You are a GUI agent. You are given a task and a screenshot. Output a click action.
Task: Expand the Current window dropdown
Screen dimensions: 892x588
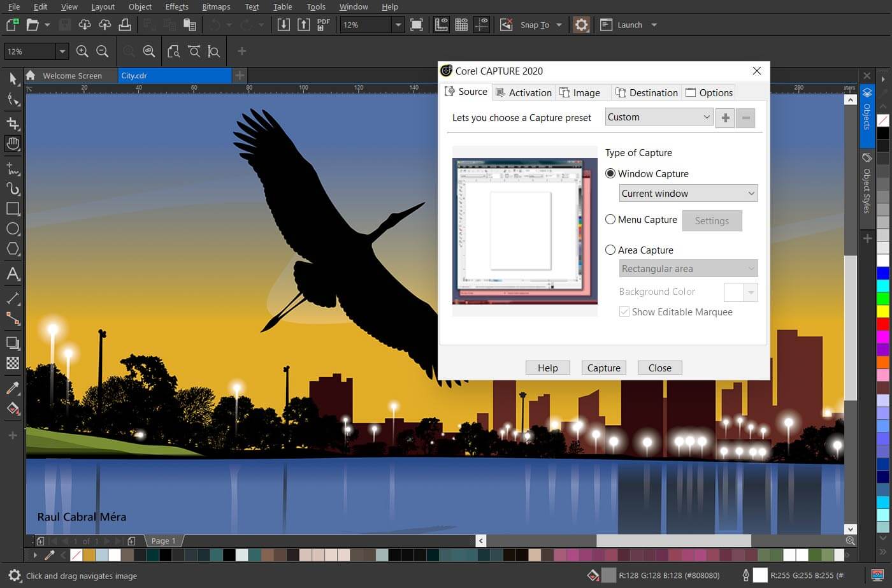(688, 194)
